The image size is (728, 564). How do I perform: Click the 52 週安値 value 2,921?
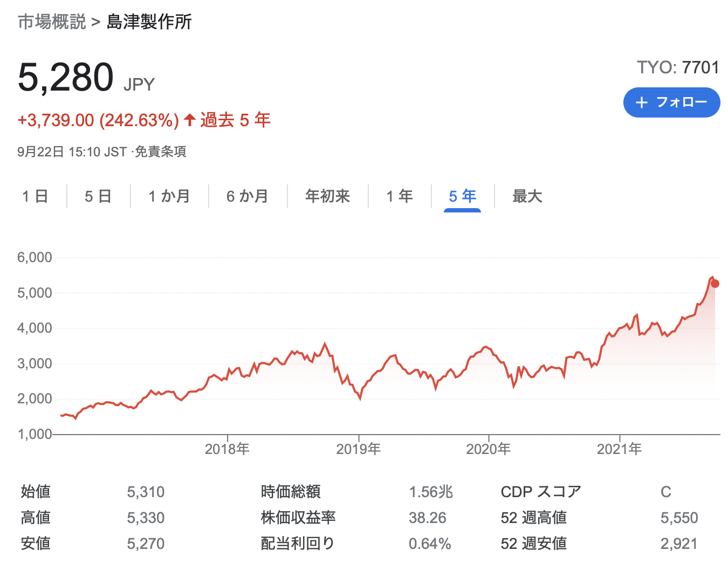(x=679, y=544)
